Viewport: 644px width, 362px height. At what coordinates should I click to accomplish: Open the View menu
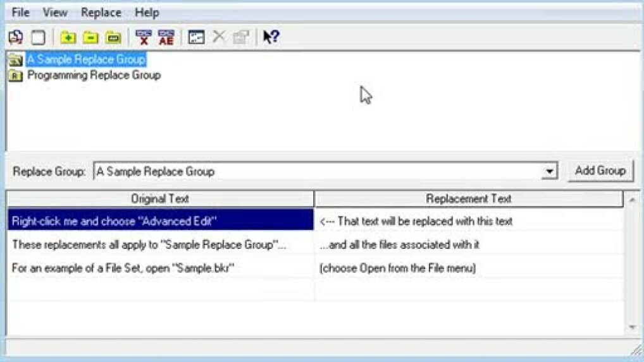pos(55,13)
